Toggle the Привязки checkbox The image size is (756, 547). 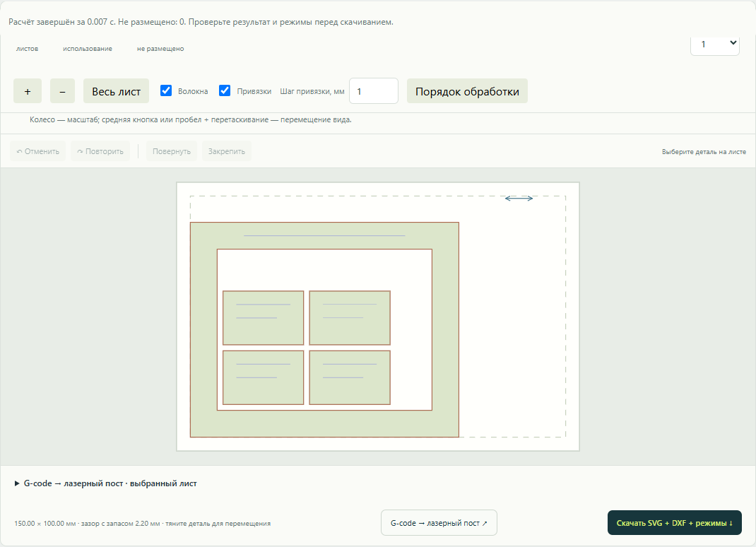[x=225, y=90]
